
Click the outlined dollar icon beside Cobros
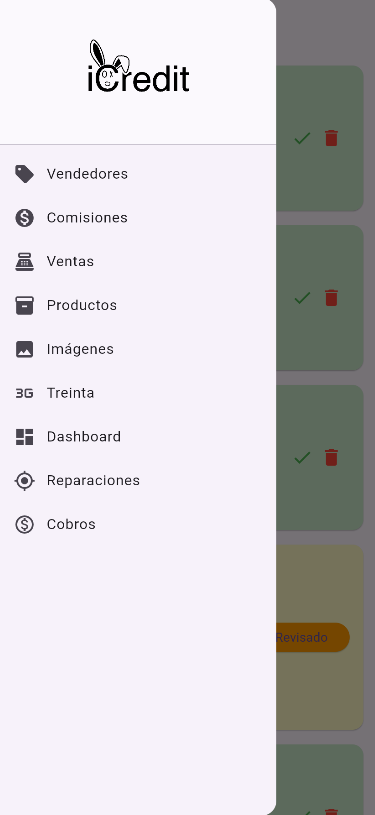24,524
